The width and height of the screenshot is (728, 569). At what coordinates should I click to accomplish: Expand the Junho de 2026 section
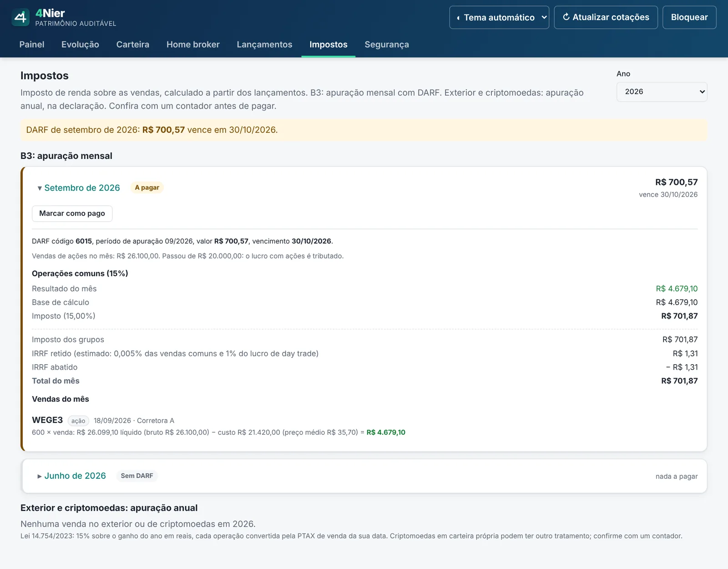pyautogui.click(x=72, y=476)
